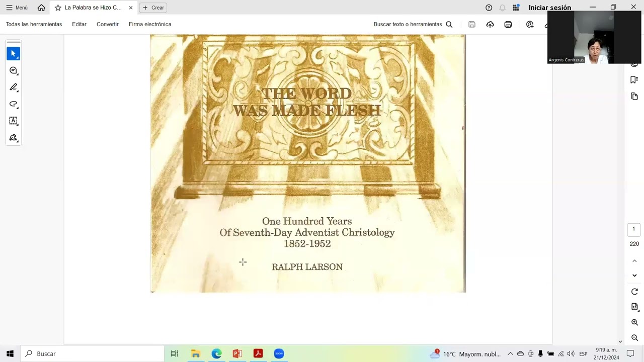Open the Windows Start menu
The image size is (644, 362).
(x=10, y=353)
